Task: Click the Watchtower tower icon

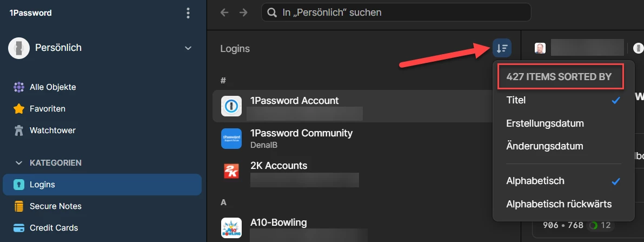Action: [x=19, y=130]
